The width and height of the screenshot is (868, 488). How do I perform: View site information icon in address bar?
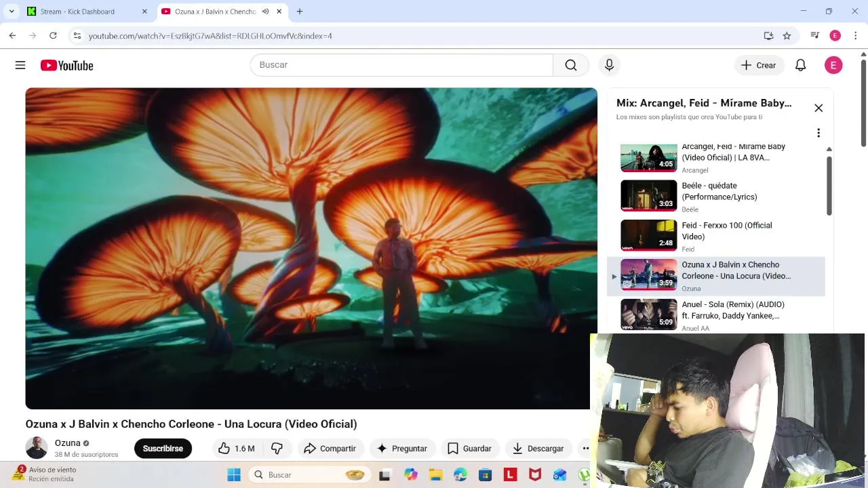pos(77,35)
